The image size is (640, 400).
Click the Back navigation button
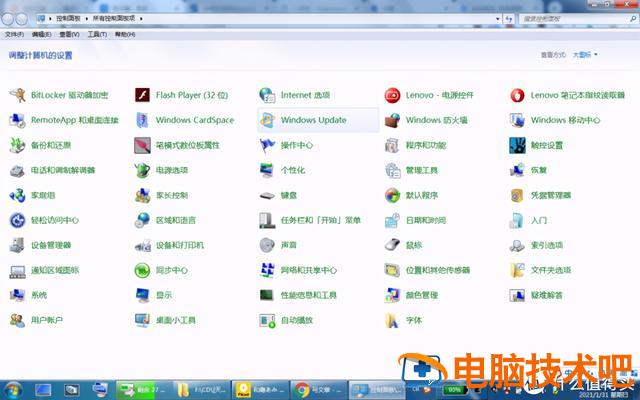8,18
